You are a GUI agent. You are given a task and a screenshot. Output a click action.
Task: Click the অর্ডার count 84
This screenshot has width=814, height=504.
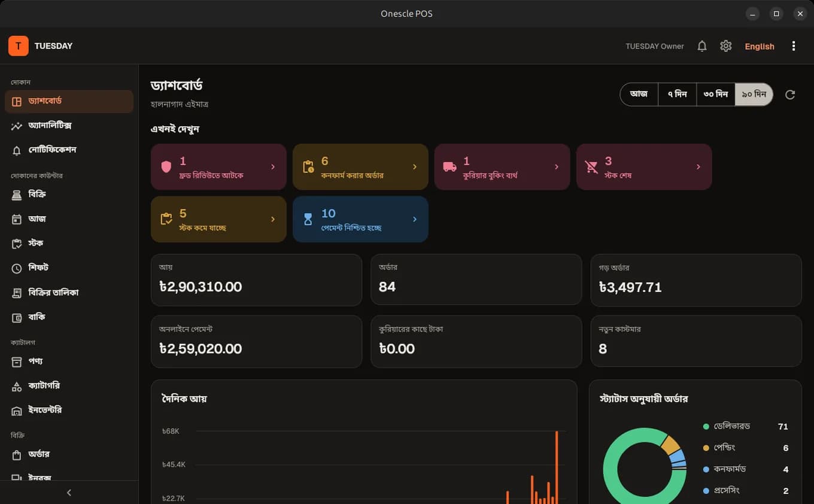pyautogui.click(x=387, y=287)
